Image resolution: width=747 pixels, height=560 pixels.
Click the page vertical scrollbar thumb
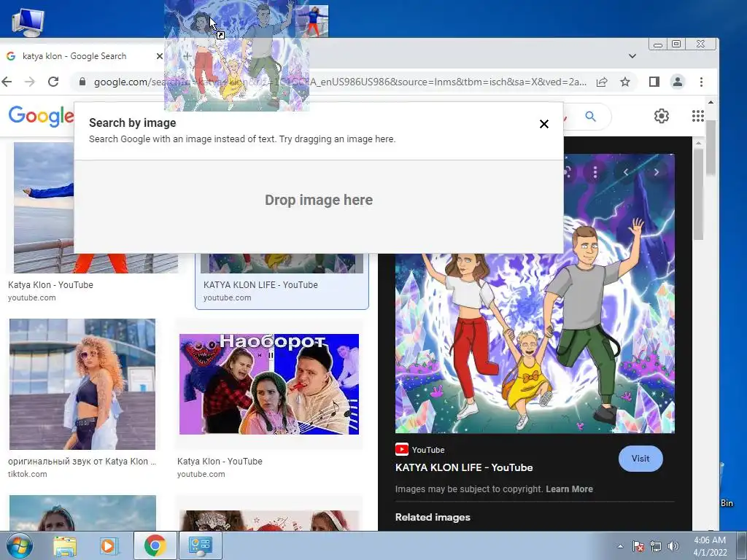pyautogui.click(x=711, y=147)
